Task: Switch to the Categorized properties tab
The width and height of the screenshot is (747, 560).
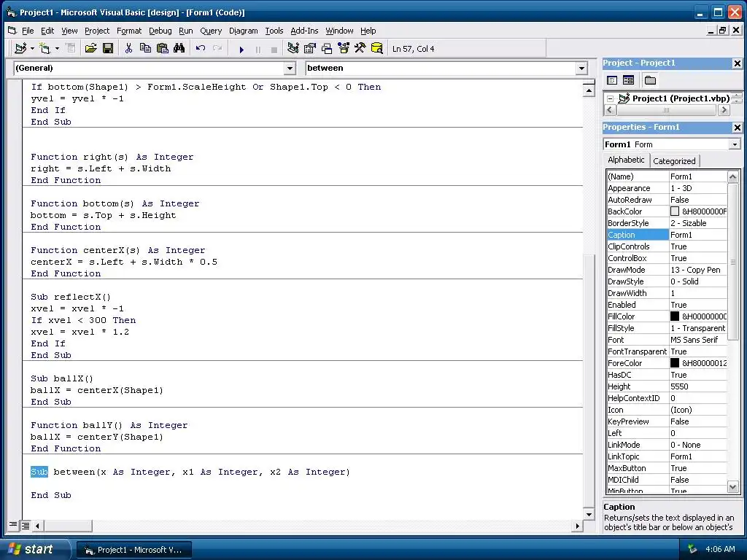Action: click(674, 161)
